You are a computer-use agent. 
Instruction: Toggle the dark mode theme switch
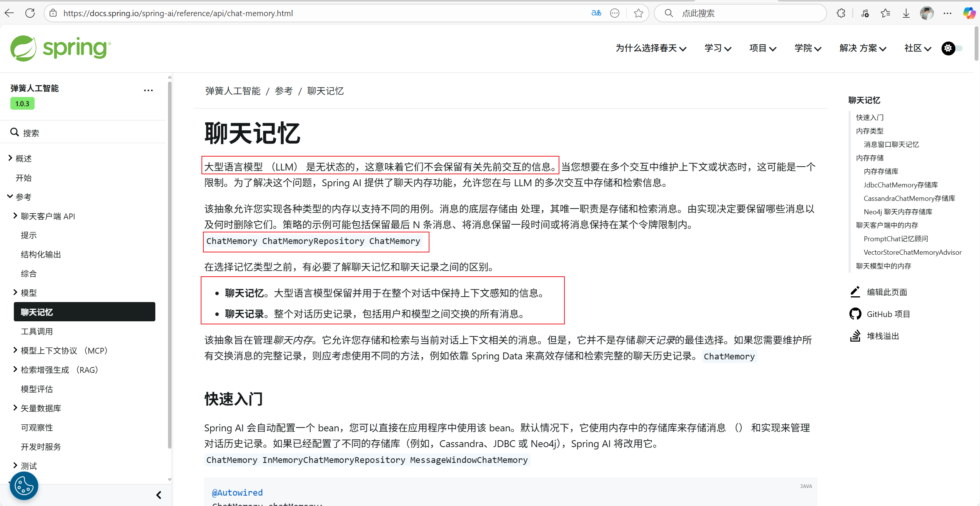953,48
